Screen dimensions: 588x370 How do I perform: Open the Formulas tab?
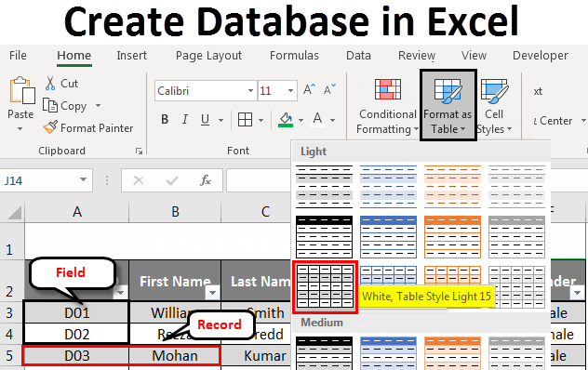tap(294, 56)
